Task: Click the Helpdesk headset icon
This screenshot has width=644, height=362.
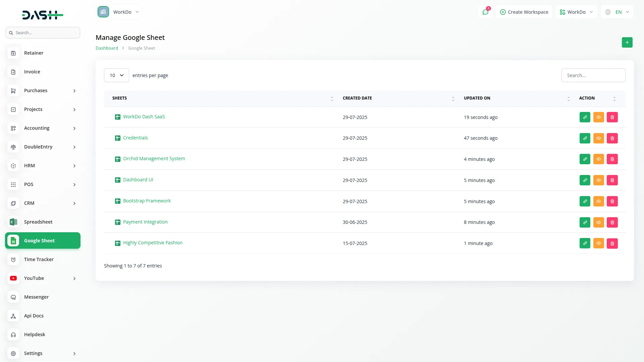Action: (x=13, y=335)
